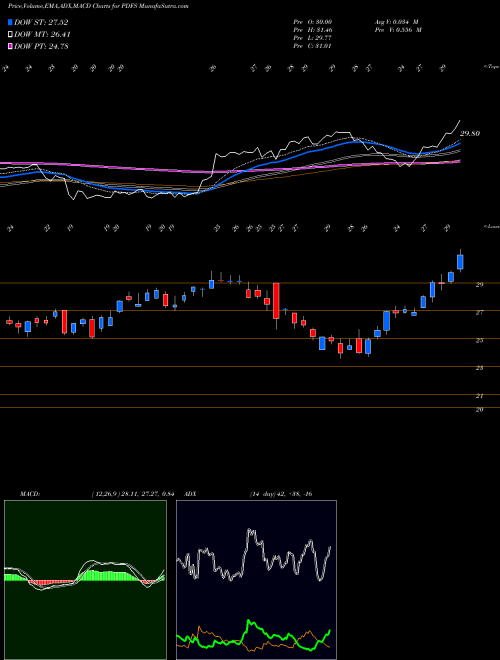500x660 pixels.
Task: Click the 20 price axis label
Action: 479,410
